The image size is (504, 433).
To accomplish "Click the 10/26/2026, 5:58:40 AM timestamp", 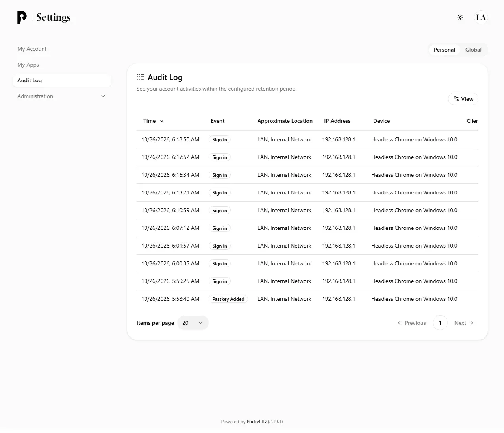I will [170, 299].
